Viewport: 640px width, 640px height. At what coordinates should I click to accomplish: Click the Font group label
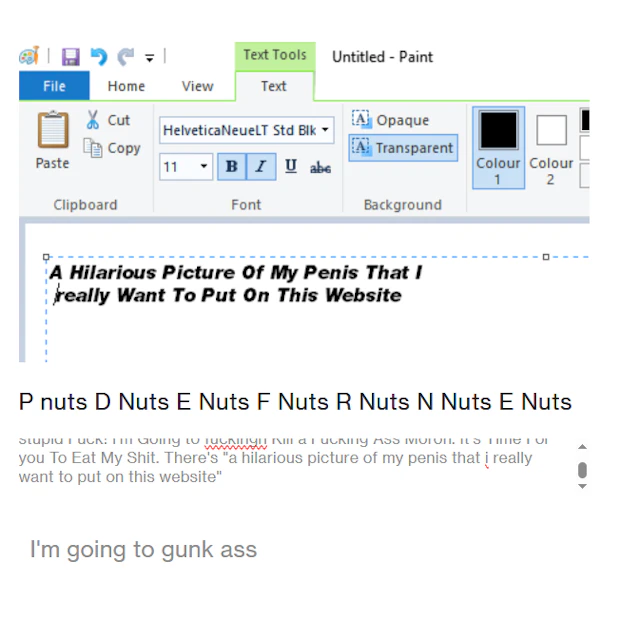tap(246, 204)
